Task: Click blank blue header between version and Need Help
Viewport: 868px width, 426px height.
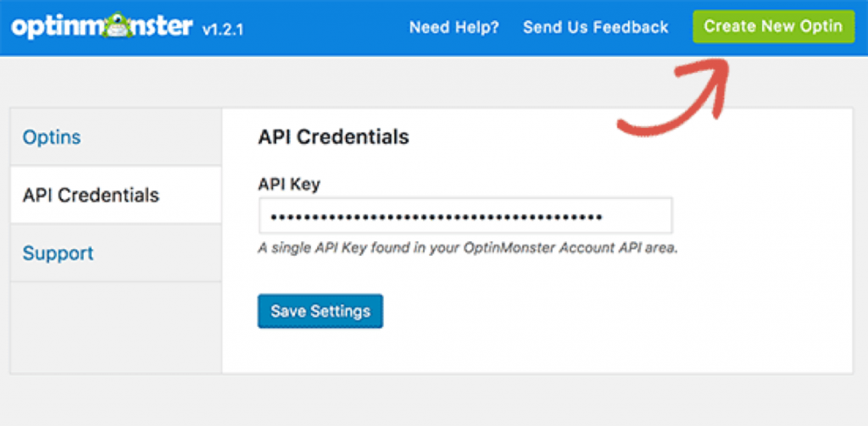Action: click(326, 28)
